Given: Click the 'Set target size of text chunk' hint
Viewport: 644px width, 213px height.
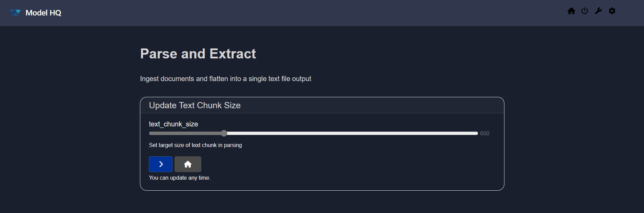Looking at the screenshot, I should [195, 145].
